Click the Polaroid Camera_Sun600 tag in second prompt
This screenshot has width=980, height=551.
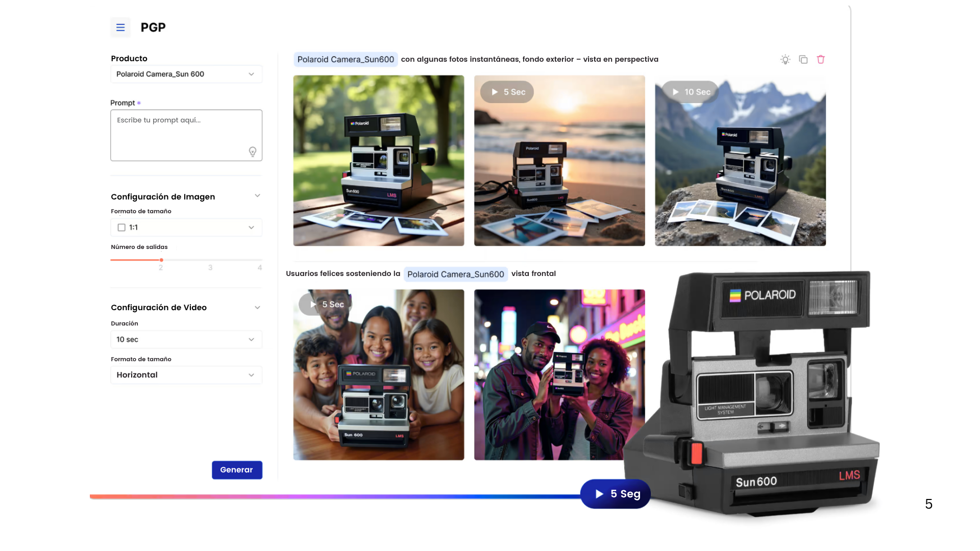click(456, 274)
